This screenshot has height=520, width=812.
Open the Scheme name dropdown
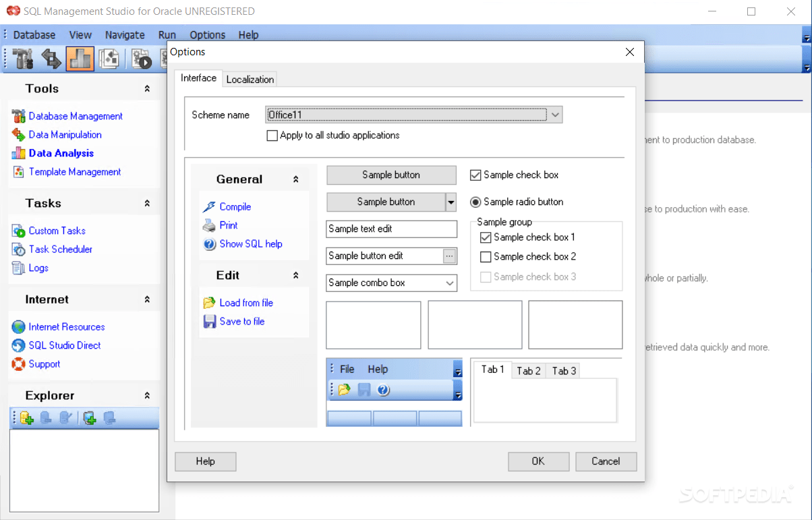tap(554, 114)
